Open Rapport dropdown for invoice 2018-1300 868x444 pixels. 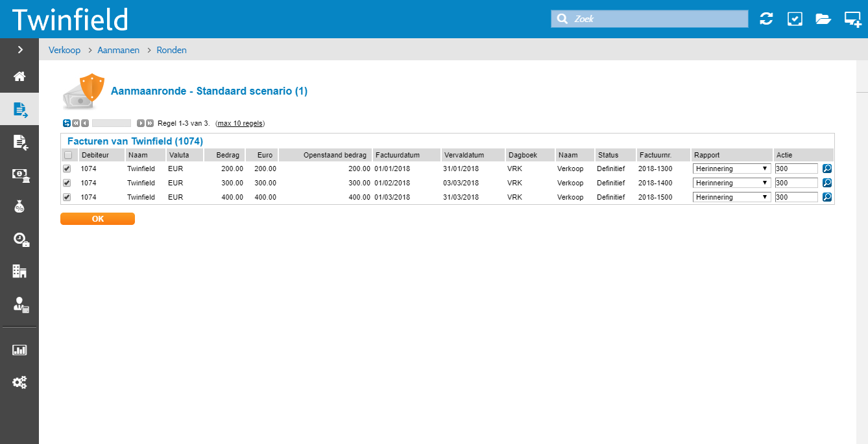pyautogui.click(x=732, y=169)
